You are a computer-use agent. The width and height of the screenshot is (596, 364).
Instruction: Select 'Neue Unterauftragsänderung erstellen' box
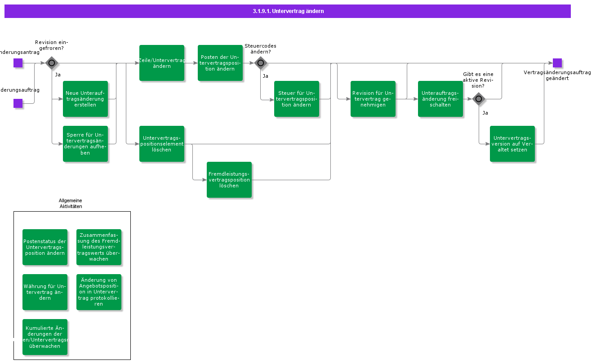point(85,99)
